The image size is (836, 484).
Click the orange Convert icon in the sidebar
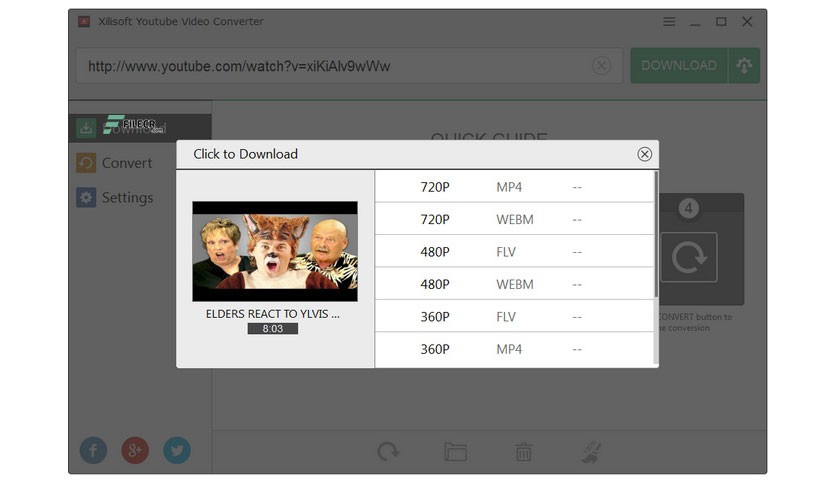pyautogui.click(x=86, y=163)
